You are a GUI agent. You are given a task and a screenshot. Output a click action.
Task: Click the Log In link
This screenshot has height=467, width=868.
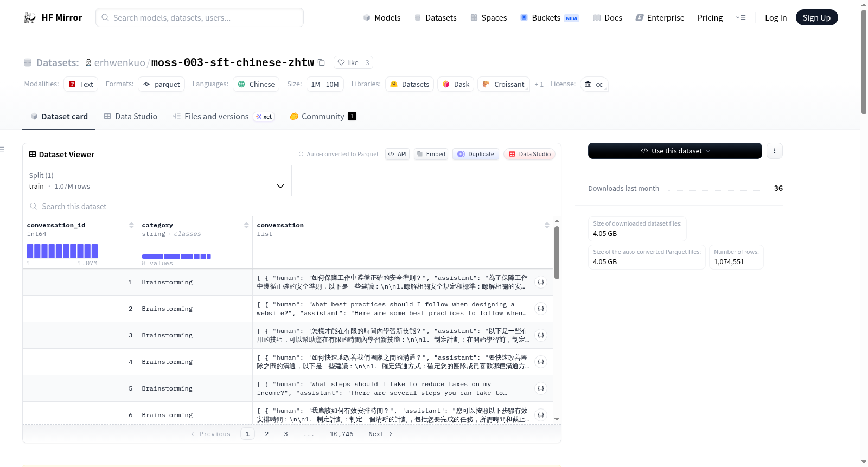coord(775,17)
